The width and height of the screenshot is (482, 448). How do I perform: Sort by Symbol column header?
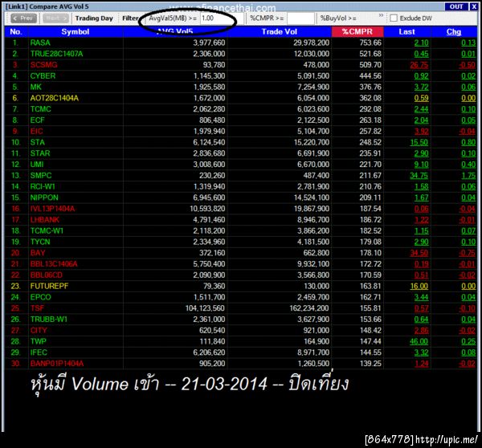[76, 31]
